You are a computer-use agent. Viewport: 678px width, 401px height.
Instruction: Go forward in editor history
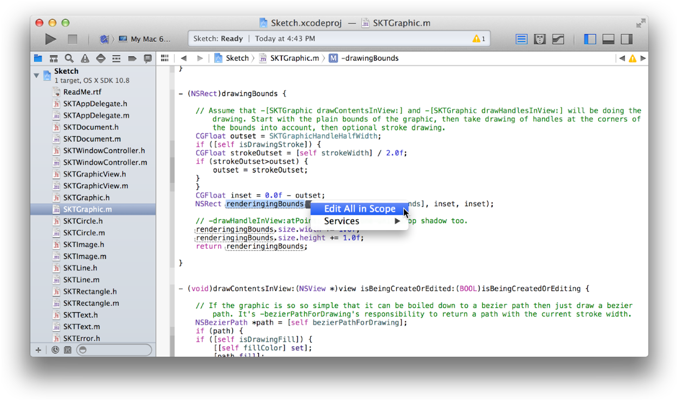[x=200, y=58]
